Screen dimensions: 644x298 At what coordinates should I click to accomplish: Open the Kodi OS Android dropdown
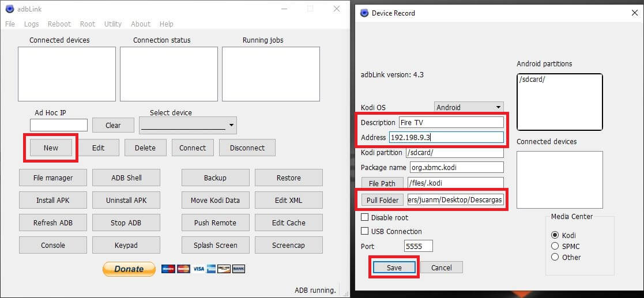[x=469, y=107]
